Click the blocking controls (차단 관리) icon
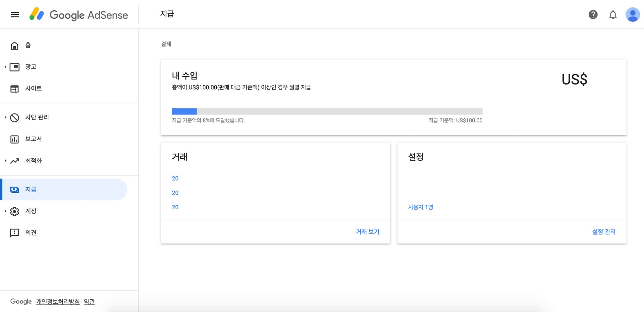Image resolution: width=644 pixels, height=312 pixels. coord(14,117)
